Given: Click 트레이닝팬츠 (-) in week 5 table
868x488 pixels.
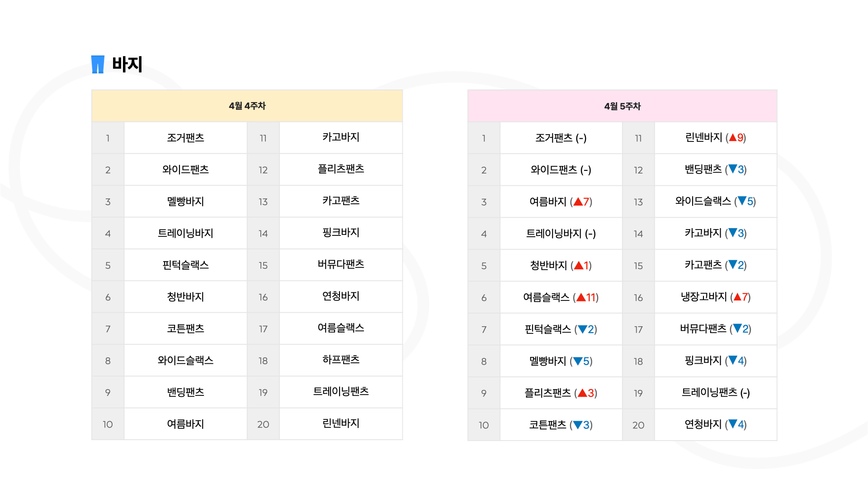Looking at the screenshot, I should coord(716,393).
